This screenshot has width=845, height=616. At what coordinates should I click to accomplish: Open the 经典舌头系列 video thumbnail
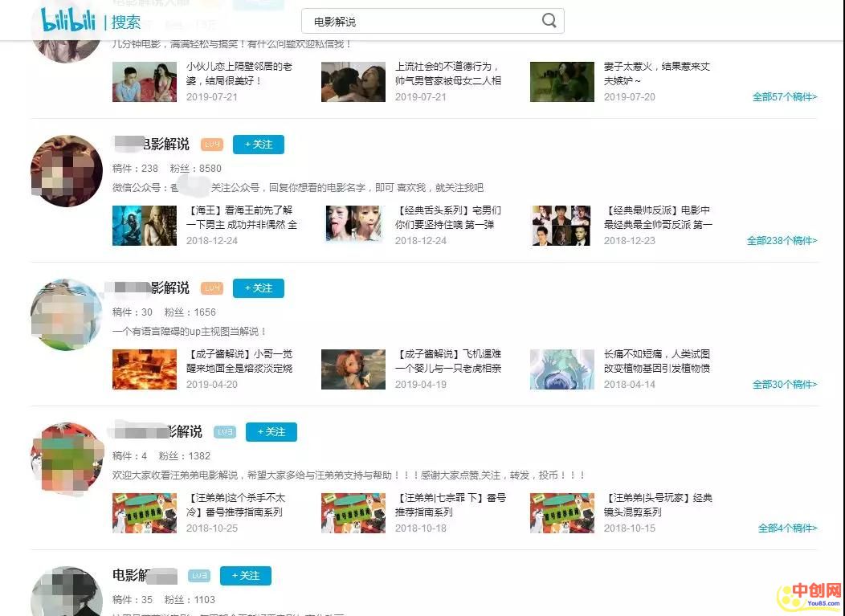pyautogui.click(x=353, y=226)
